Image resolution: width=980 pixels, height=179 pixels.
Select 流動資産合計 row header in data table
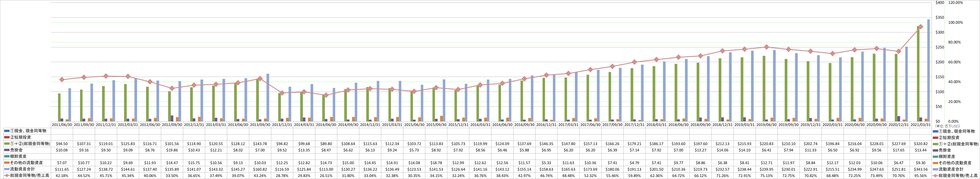(27, 169)
